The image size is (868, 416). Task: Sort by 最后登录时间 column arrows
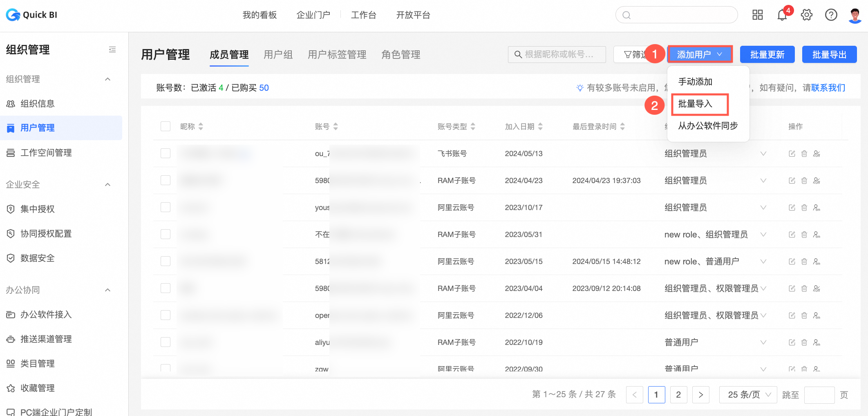click(622, 127)
